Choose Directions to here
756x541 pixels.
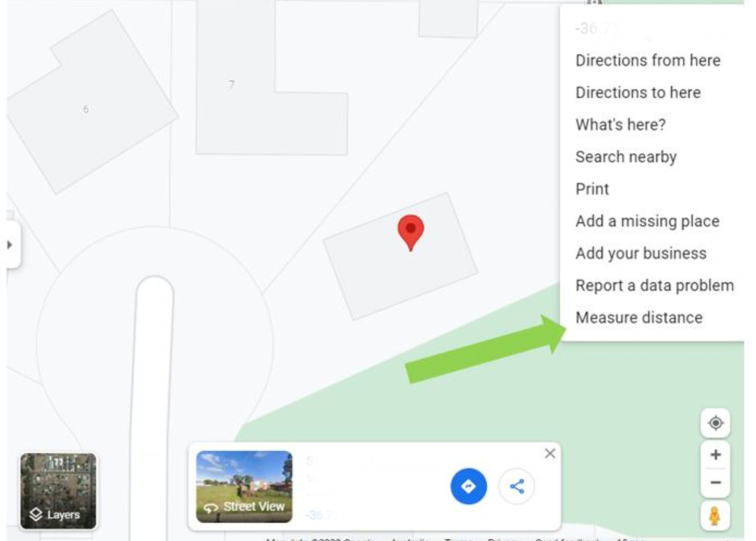click(x=638, y=92)
